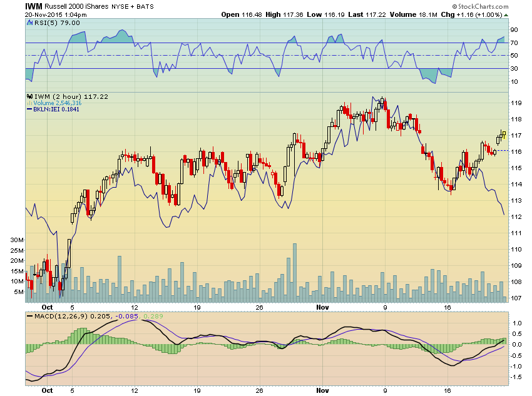Click the latest yellow candlestick on chart
The height and width of the screenshot is (396, 532).
coord(503,133)
